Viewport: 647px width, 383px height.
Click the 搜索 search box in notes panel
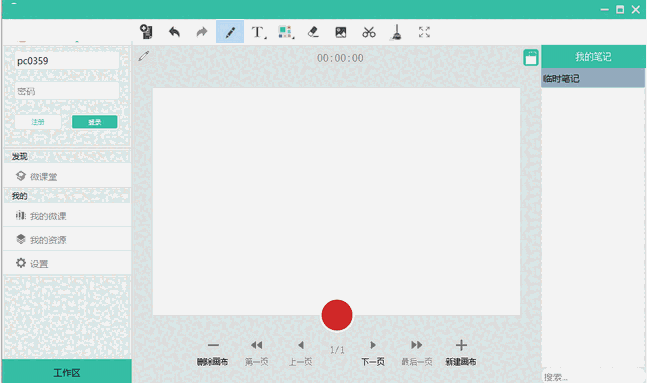click(x=593, y=377)
